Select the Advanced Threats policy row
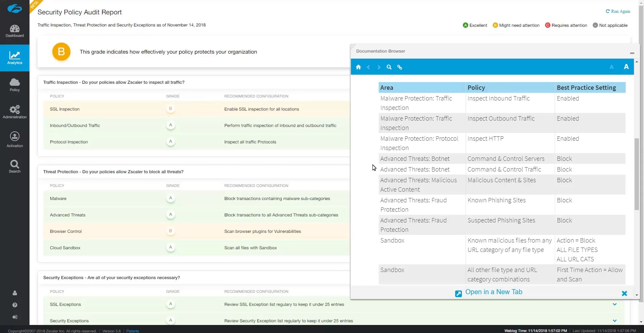This screenshot has height=333, width=644. click(x=197, y=215)
